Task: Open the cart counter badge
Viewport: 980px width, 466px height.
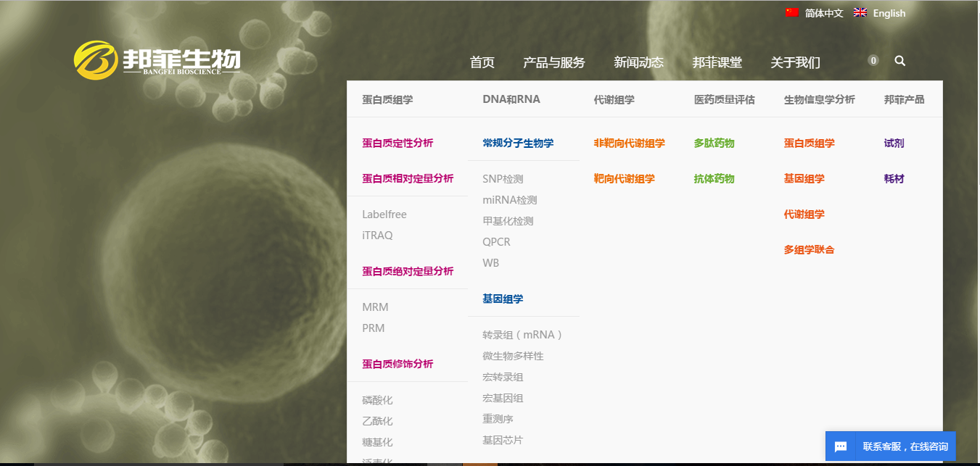Action: [873, 61]
